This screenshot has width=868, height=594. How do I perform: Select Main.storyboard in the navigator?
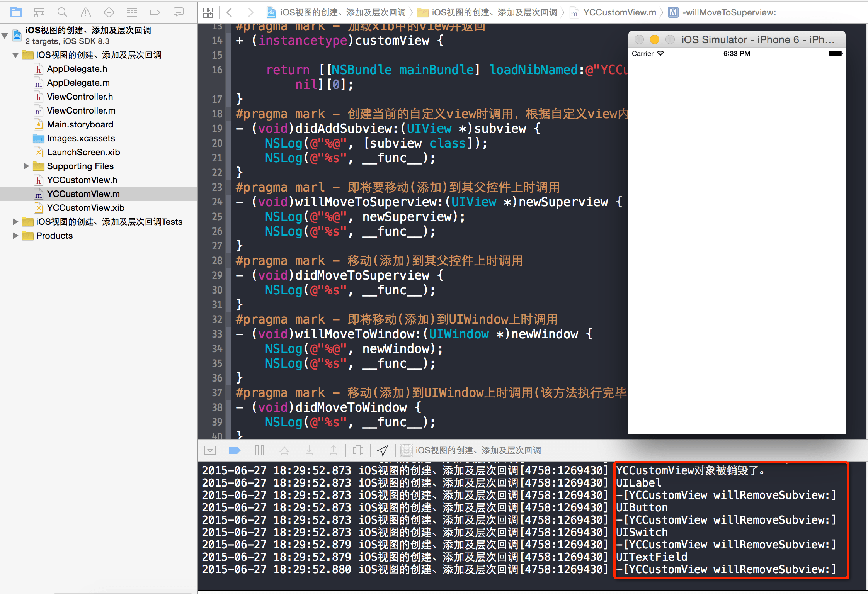point(80,124)
